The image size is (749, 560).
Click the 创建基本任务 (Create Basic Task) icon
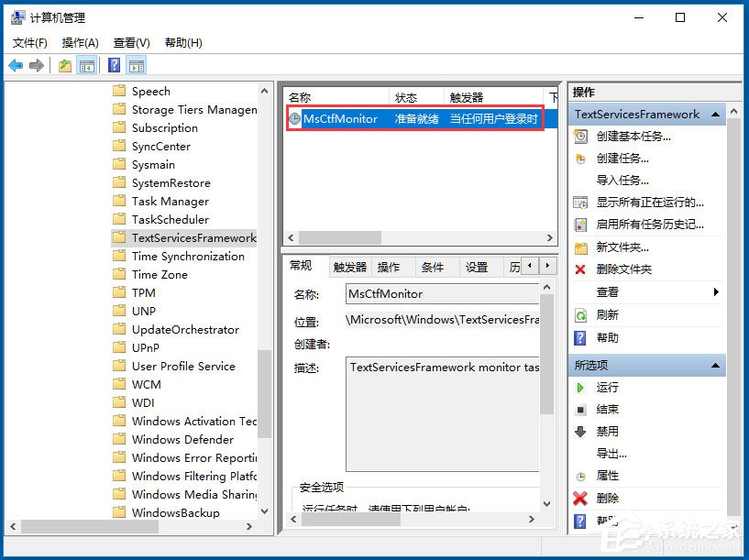[x=579, y=136]
